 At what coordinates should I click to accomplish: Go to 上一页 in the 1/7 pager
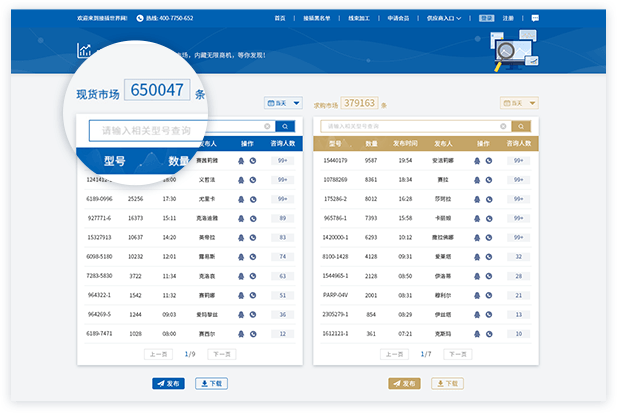[x=394, y=354]
